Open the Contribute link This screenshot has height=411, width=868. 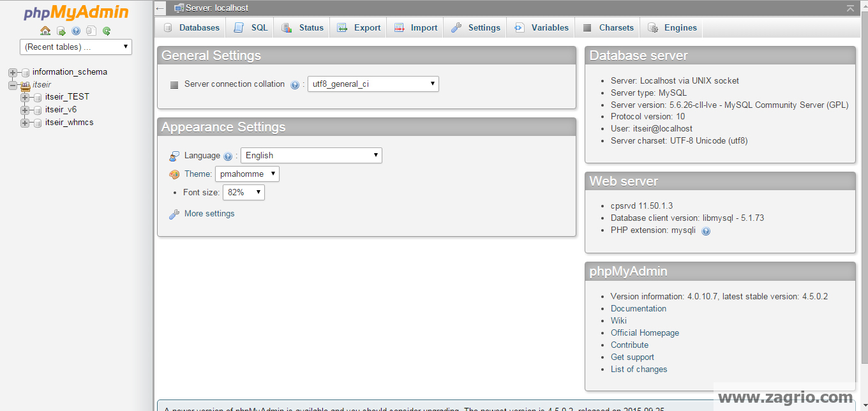tap(629, 345)
